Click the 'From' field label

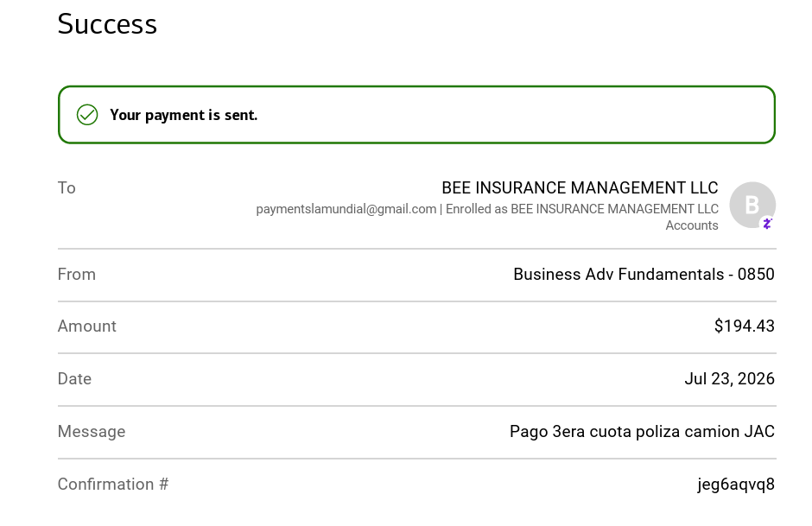click(77, 275)
